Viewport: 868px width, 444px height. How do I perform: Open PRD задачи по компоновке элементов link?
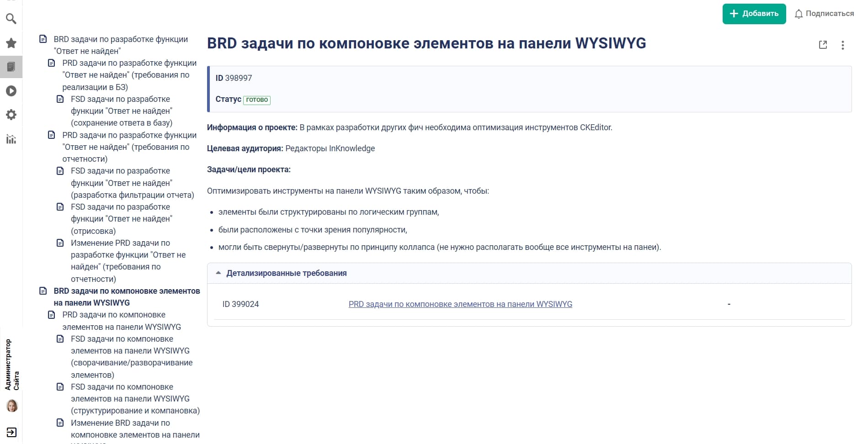(x=460, y=304)
